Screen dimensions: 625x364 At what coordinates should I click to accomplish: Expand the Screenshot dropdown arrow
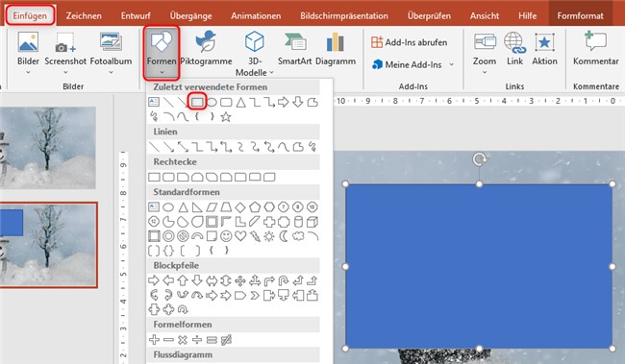[x=65, y=72]
